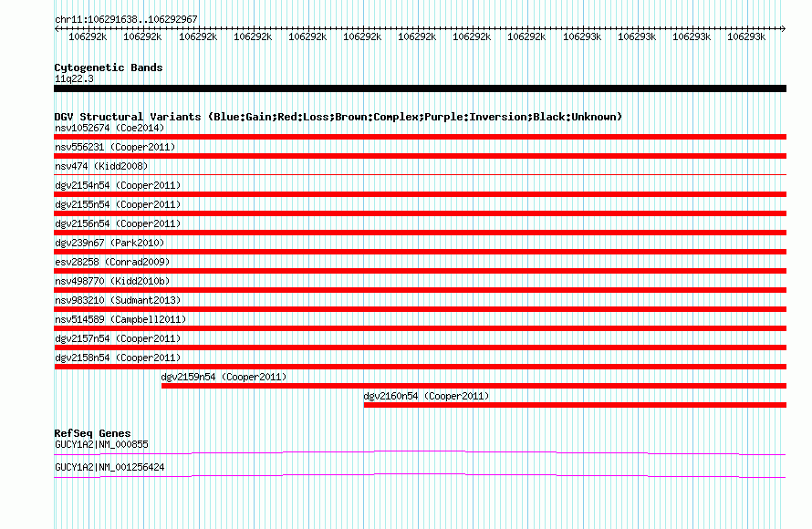Click the red bar under nsv556231

click(420, 156)
